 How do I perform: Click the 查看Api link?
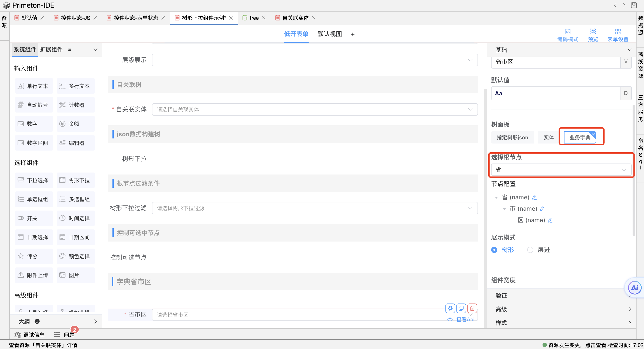pyautogui.click(x=465, y=319)
